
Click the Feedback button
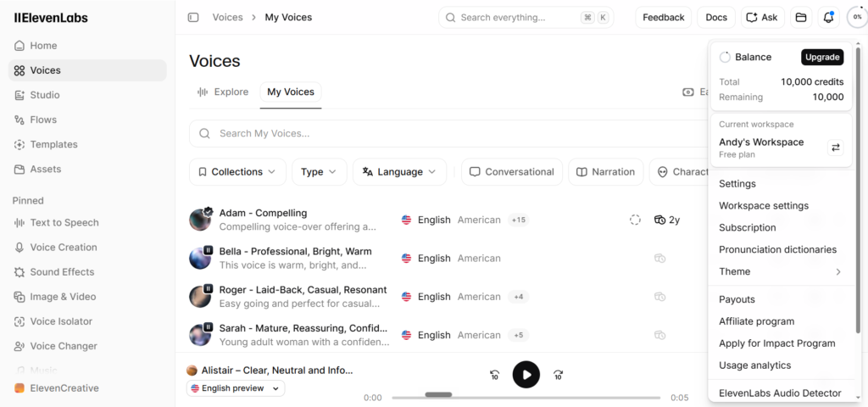click(x=663, y=17)
